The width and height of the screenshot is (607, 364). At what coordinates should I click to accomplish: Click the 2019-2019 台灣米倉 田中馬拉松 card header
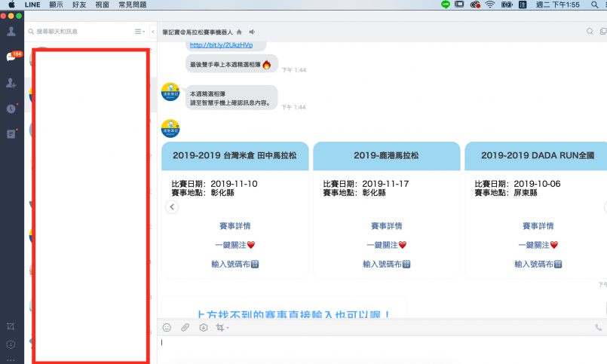(x=235, y=156)
